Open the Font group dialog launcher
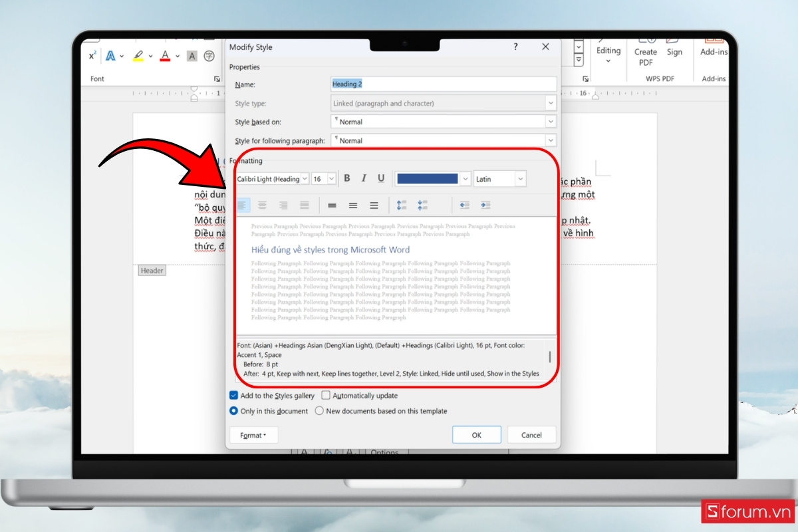Image resolution: width=798 pixels, height=532 pixels. click(217, 78)
